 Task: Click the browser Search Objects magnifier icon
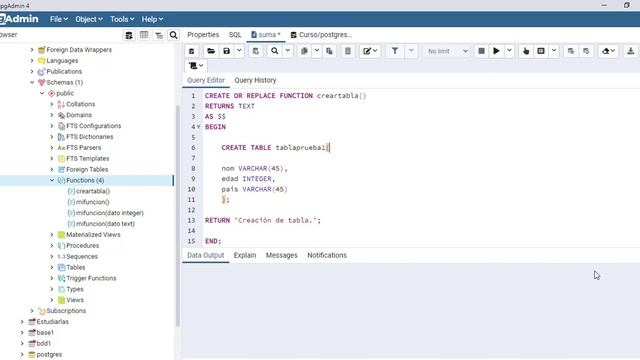click(x=173, y=35)
